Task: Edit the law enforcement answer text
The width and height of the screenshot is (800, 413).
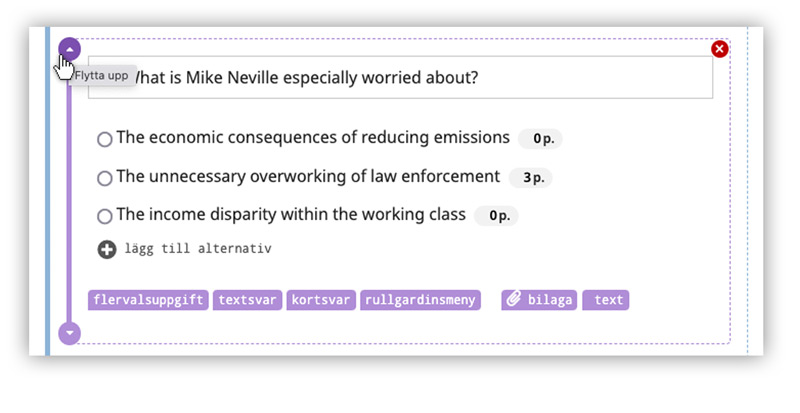Action: click(x=308, y=177)
